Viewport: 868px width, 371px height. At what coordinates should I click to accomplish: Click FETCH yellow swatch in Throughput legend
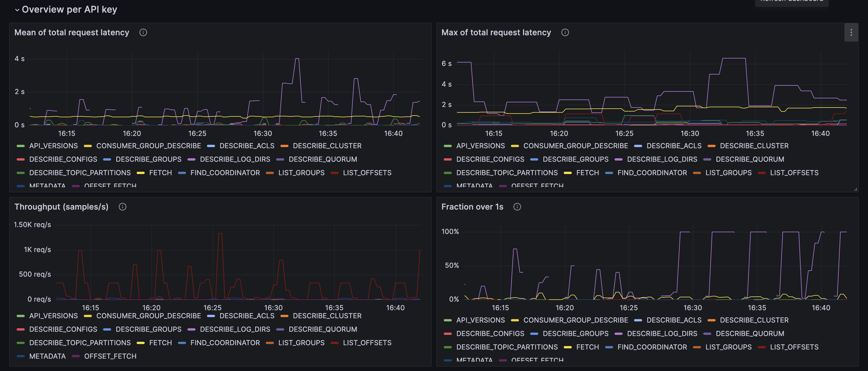click(141, 343)
